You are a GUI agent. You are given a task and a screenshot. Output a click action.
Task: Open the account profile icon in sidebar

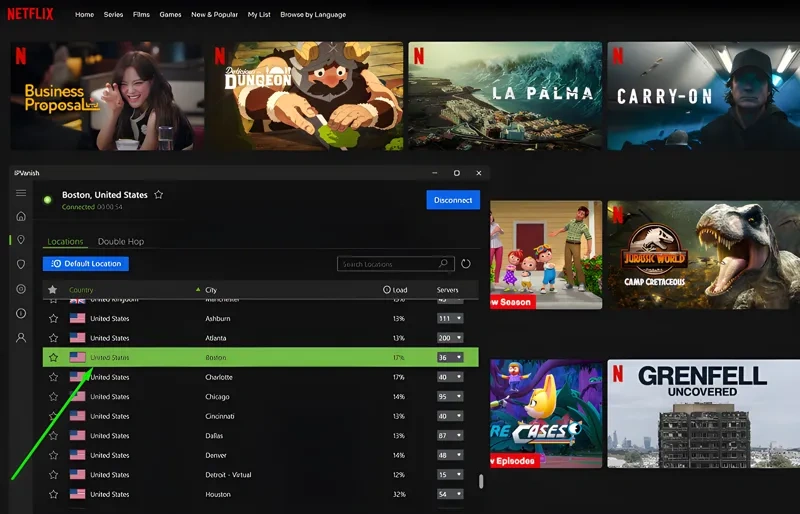(21, 338)
